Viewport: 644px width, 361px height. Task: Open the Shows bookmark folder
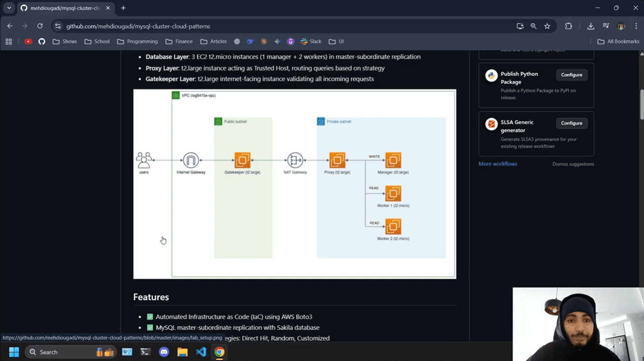tap(65, 42)
